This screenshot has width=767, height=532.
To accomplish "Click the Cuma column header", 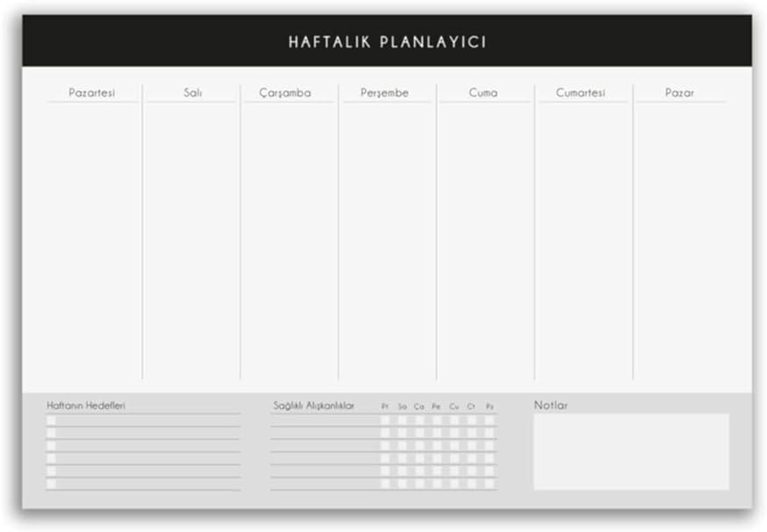I will pyautogui.click(x=483, y=92).
